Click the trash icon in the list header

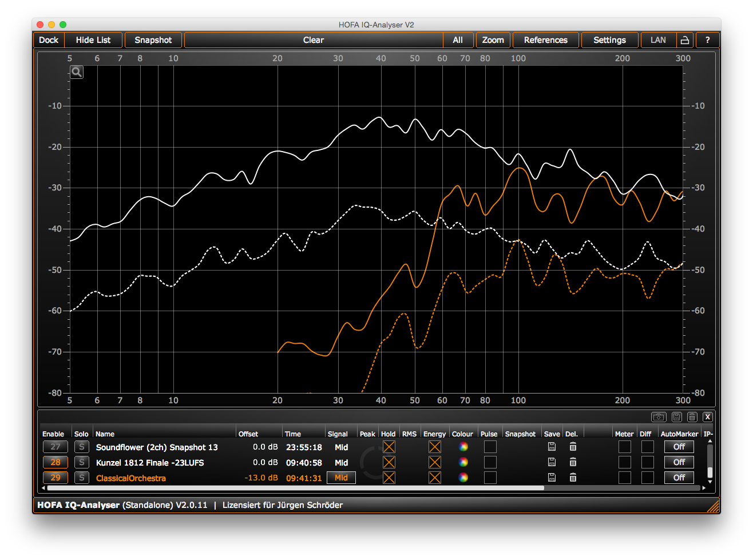pos(692,417)
